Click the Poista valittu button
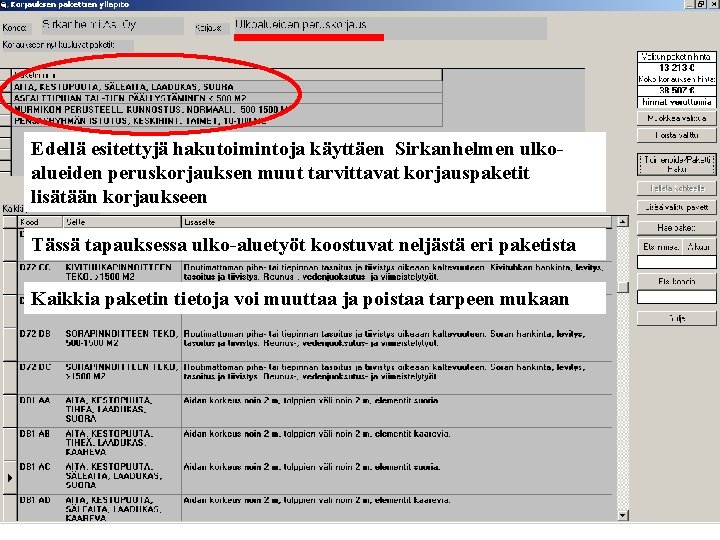This screenshot has height=540, width=720. click(676, 135)
